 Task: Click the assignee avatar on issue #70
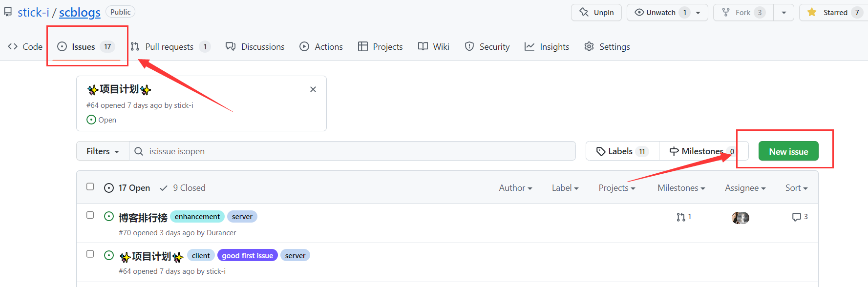(740, 218)
